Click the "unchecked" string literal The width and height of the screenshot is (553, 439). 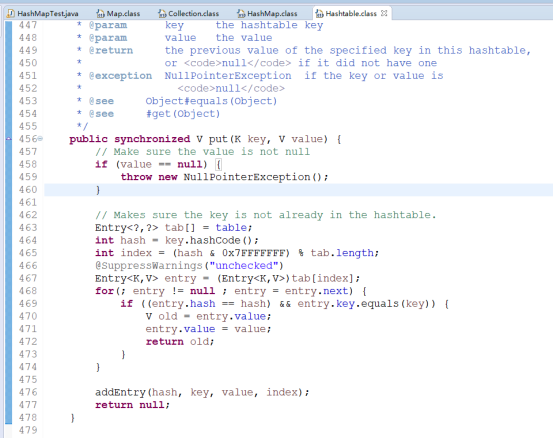243,266
